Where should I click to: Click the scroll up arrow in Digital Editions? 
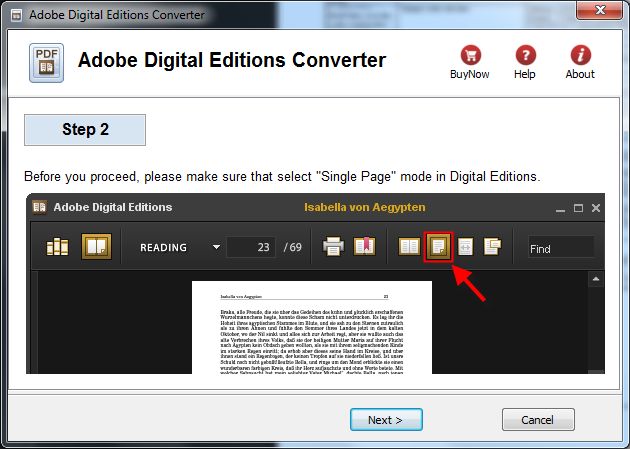tap(595, 279)
